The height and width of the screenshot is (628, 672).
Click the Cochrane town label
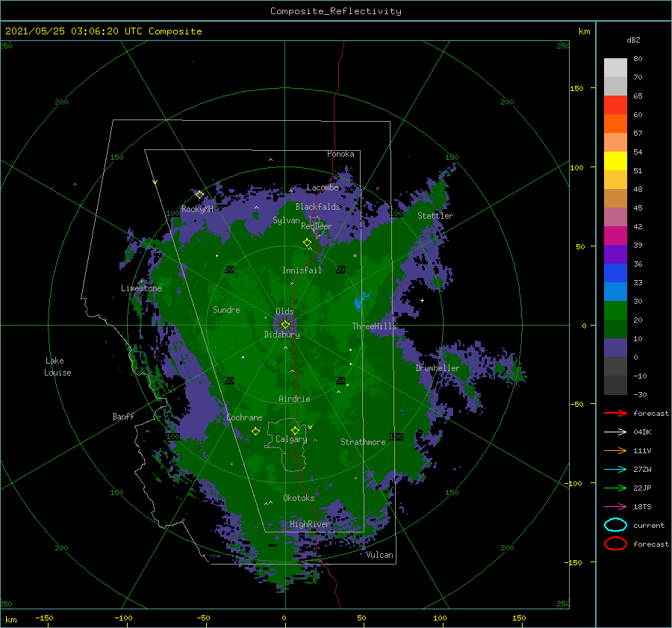244,417
